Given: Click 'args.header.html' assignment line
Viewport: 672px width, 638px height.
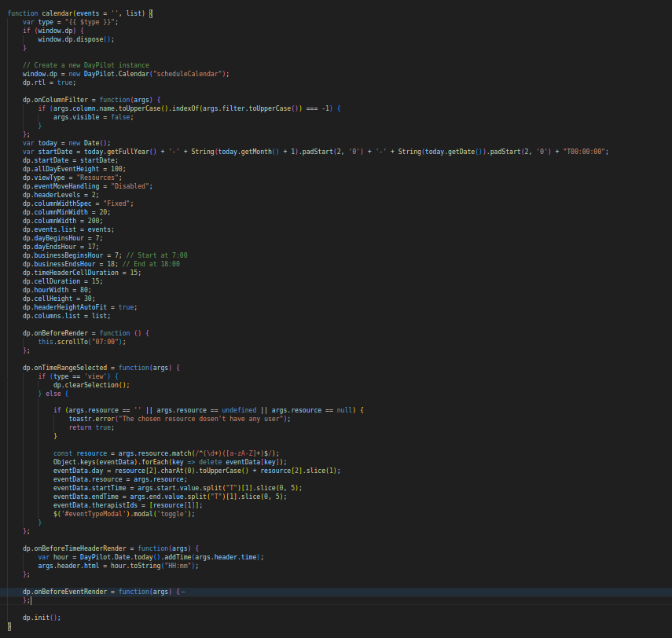Looking at the screenshot, I should coord(118,566).
